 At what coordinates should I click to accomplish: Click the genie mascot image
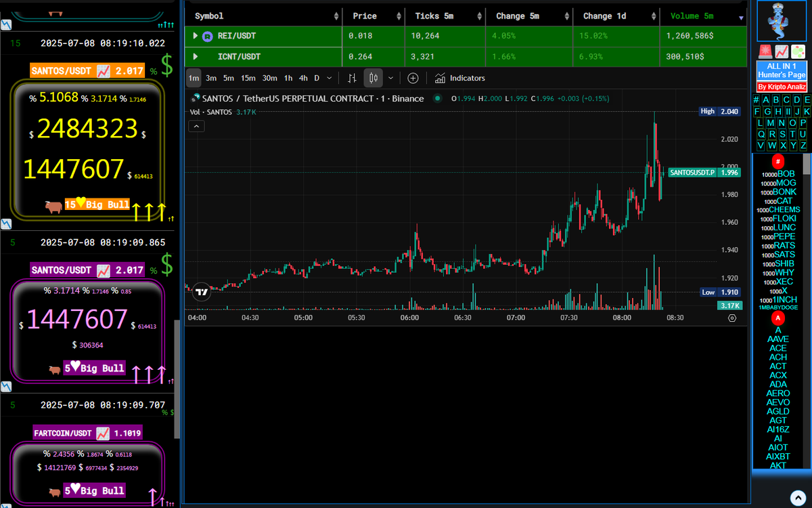coord(782,22)
